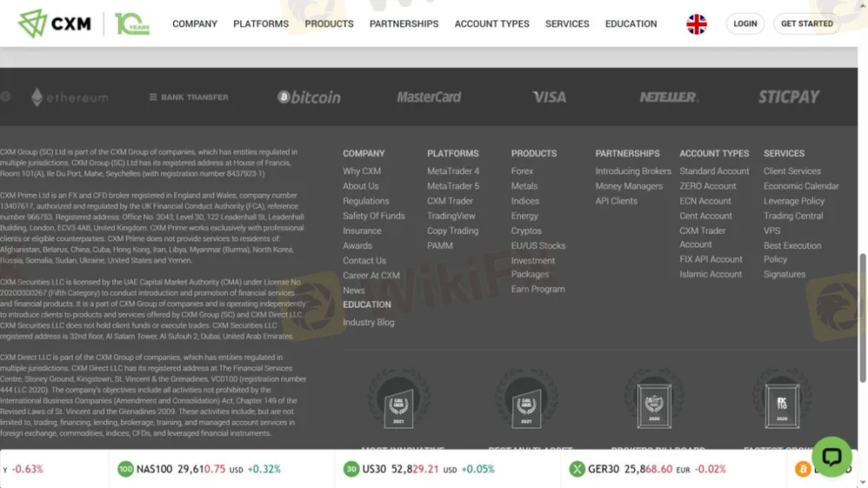Viewport: 868px width, 488px height.
Task: Click the Bitcoin payment logo
Action: (x=309, y=97)
